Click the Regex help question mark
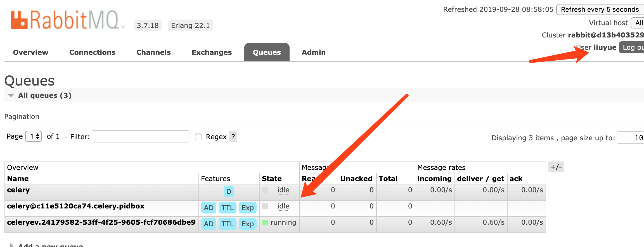Viewport: 644px width, 247px height. click(x=233, y=137)
